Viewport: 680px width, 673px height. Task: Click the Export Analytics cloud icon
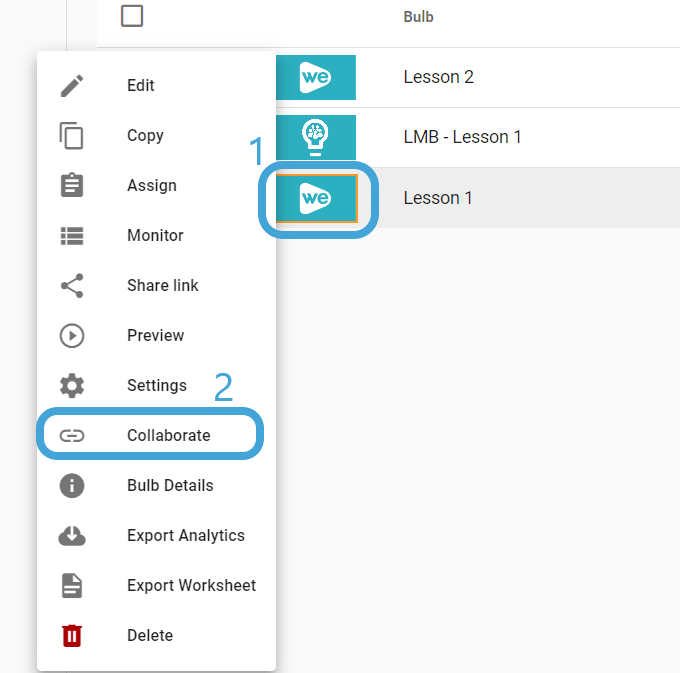tap(72, 536)
